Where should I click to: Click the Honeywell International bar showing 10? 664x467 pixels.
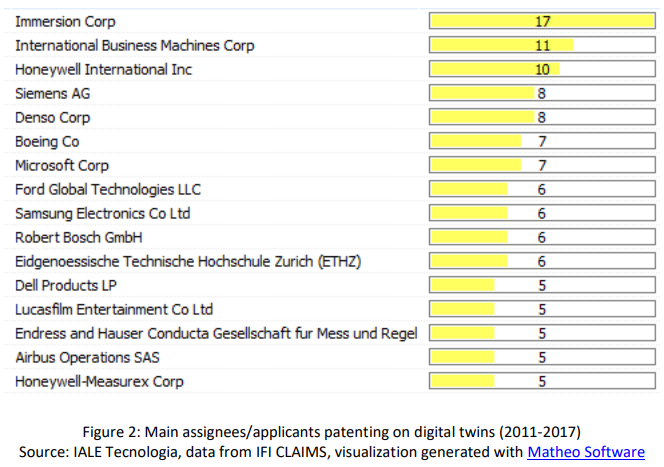pos(542,69)
